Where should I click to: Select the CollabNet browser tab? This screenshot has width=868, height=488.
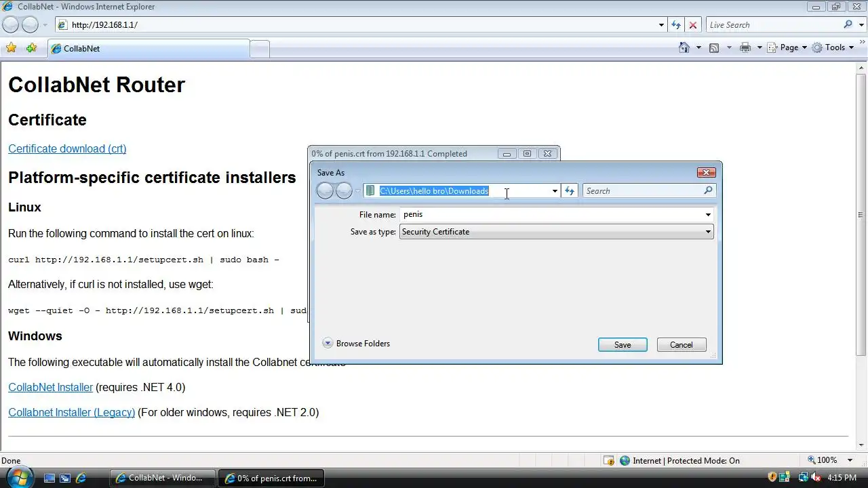(x=149, y=49)
